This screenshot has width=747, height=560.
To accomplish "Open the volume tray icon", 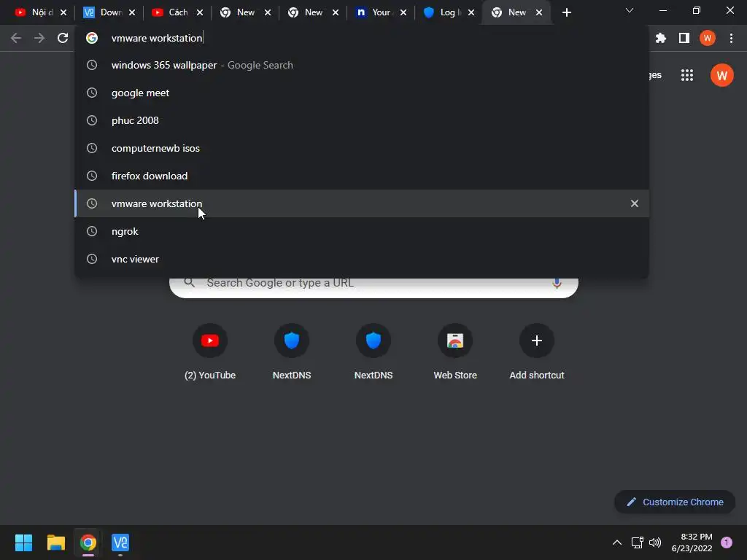I will point(655,542).
